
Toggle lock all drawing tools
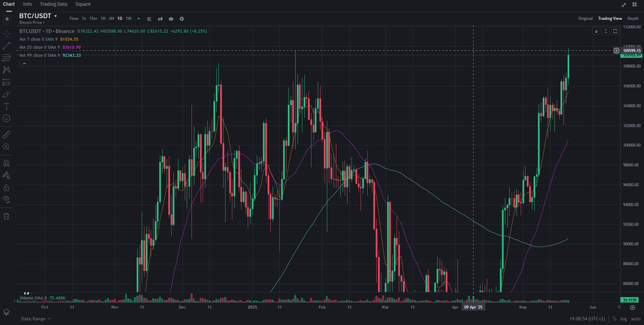point(6,187)
